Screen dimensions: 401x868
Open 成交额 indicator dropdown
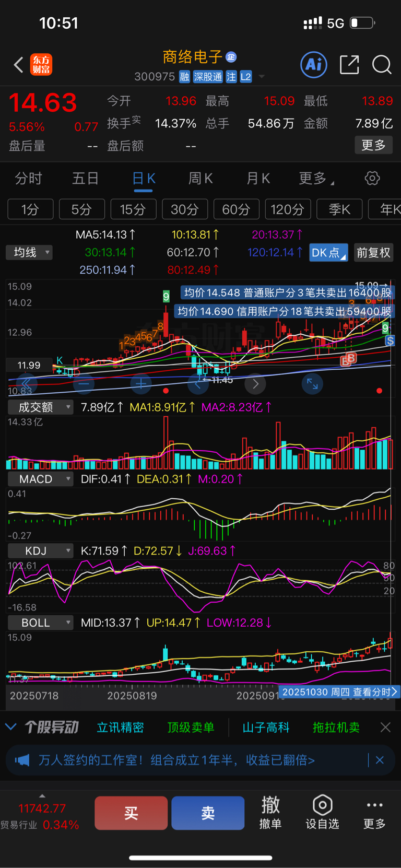40,407
